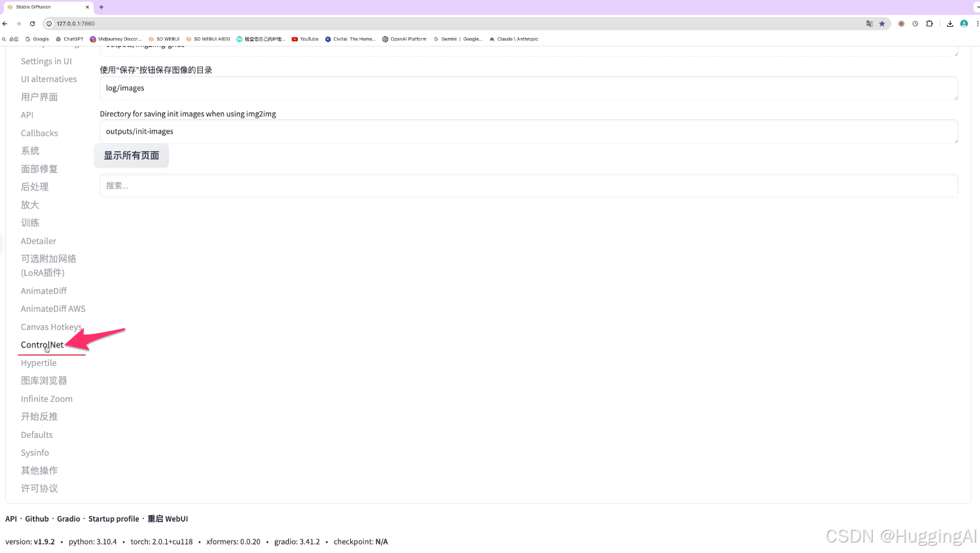Screen dimensions: 980x553
Task: Open the 开始反推 settings section
Action: pos(39,417)
